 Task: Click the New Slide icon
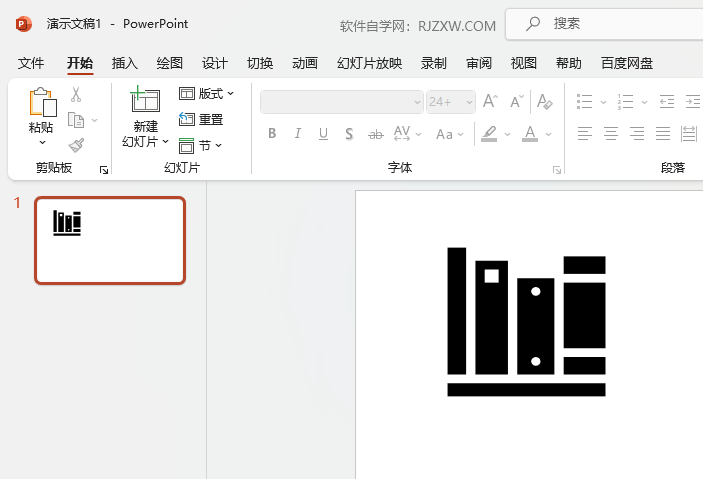click(x=145, y=99)
